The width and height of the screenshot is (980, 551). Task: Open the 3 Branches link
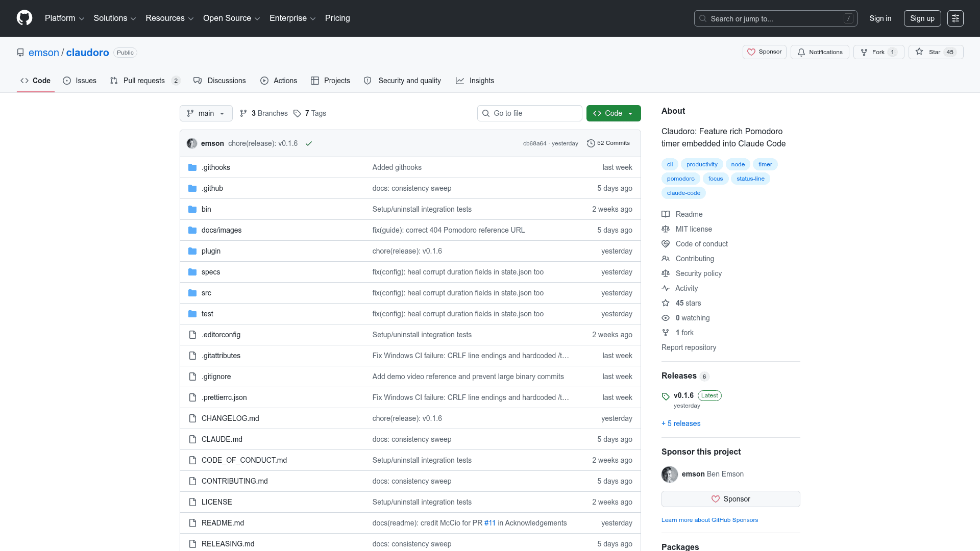click(x=264, y=113)
